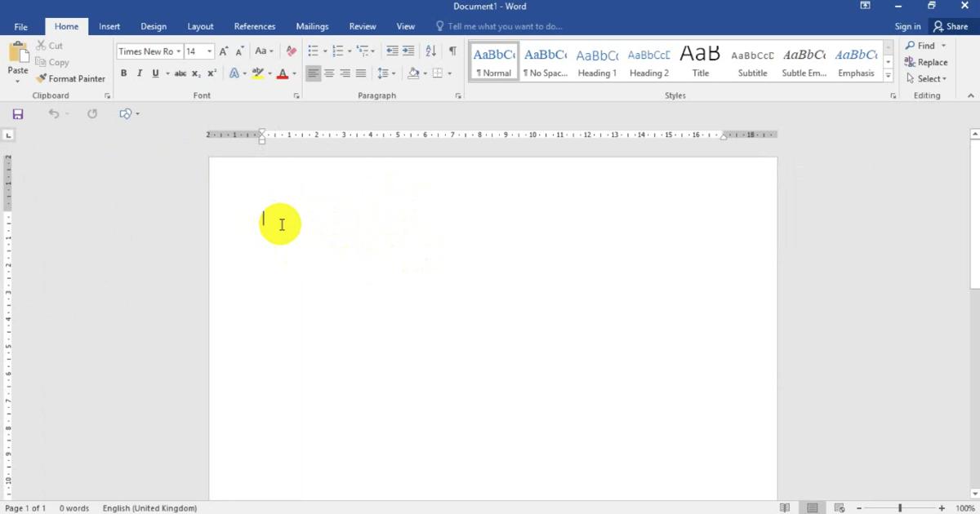Toggle Show/Hide paragraph marks
The width and height of the screenshot is (980, 514).
pyautogui.click(x=452, y=51)
